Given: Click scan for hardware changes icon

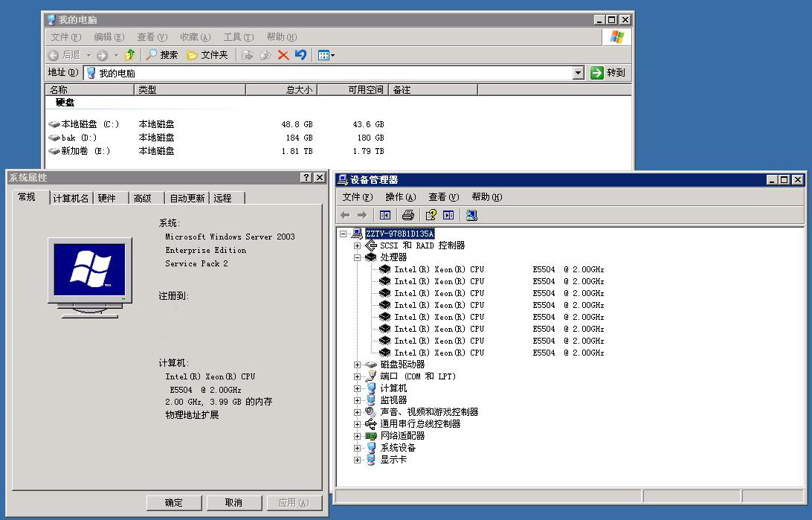Looking at the screenshot, I should (471, 215).
